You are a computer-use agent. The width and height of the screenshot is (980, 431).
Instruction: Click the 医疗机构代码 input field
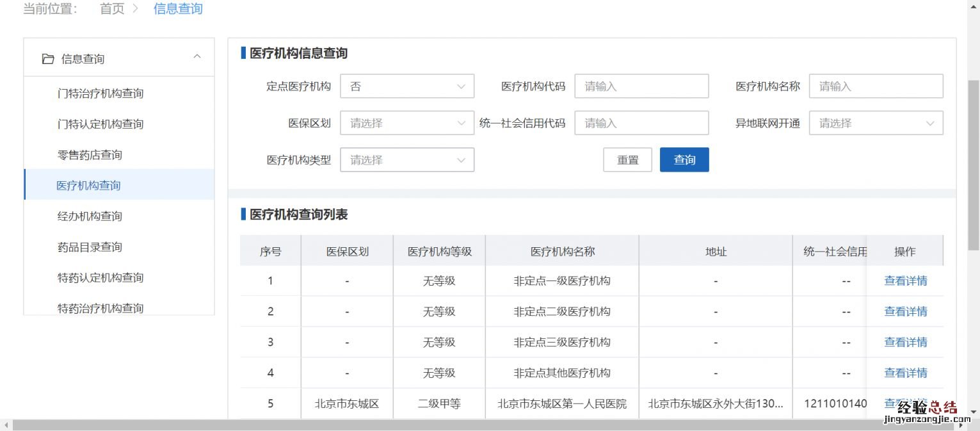[x=641, y=86]
